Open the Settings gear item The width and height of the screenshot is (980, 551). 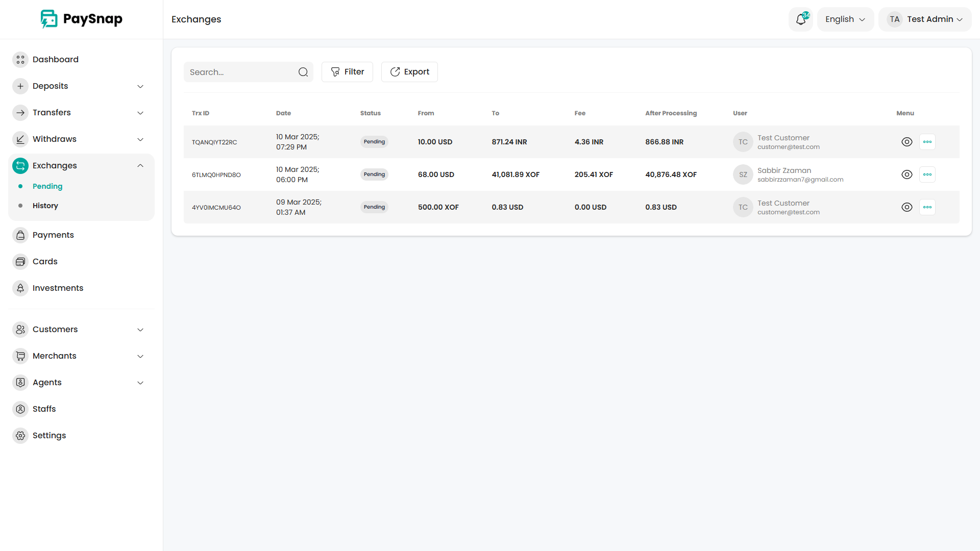[x=49, y=436]
